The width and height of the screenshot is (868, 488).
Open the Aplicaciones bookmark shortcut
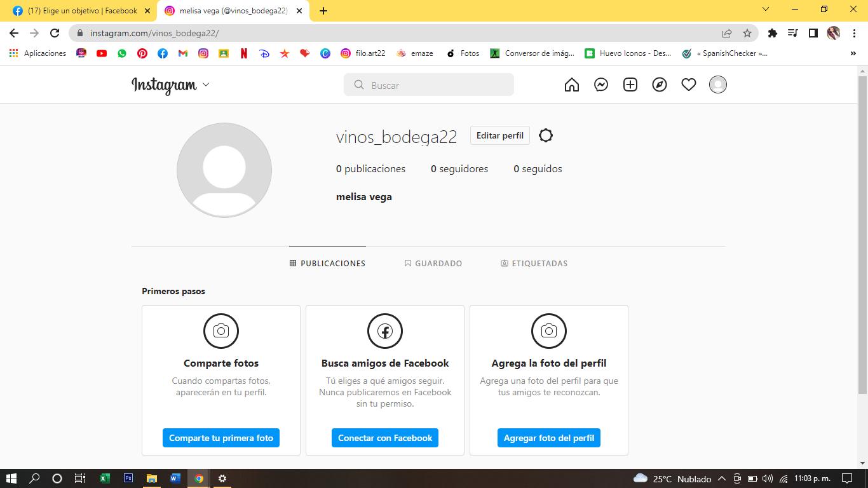(x=37, y=53)
